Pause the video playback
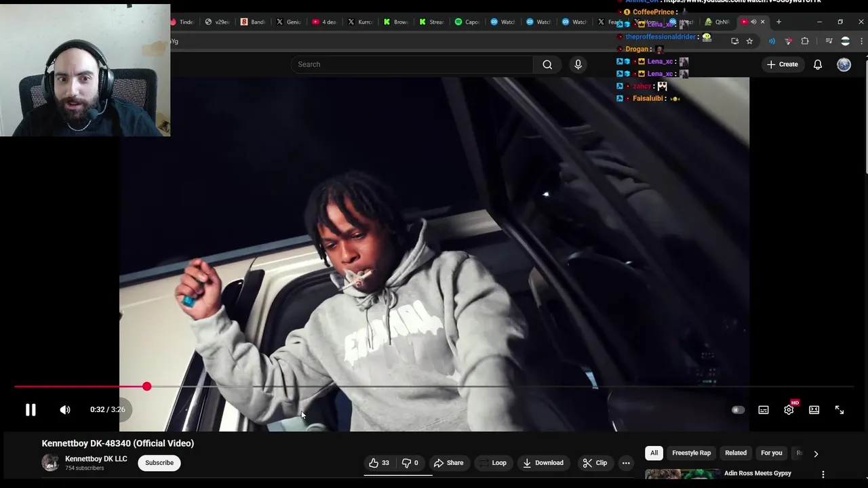The width and height of the screenshot is (868, 488). click(31, 409)
